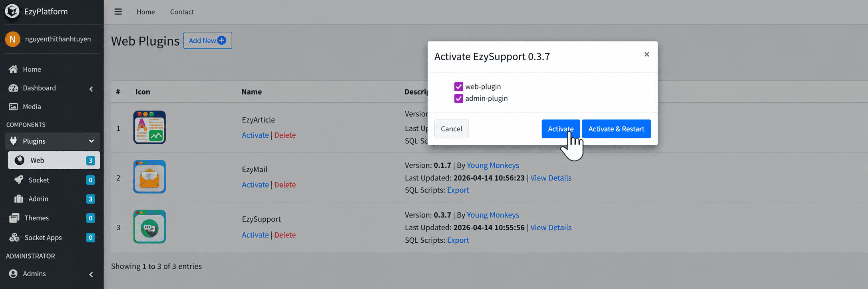Click the Socket Apps cubes icon
The width and height of the screenshot is (868, 289).
click(14, 238)
